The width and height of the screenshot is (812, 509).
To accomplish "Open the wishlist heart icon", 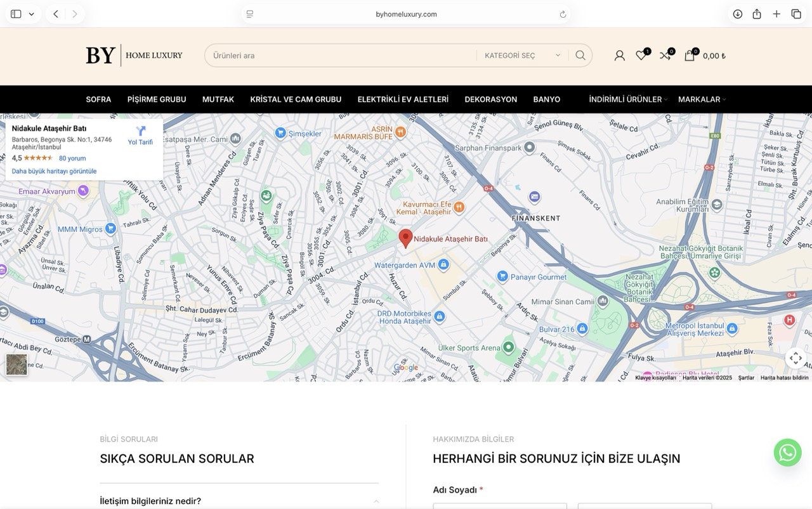I will 641,56.
